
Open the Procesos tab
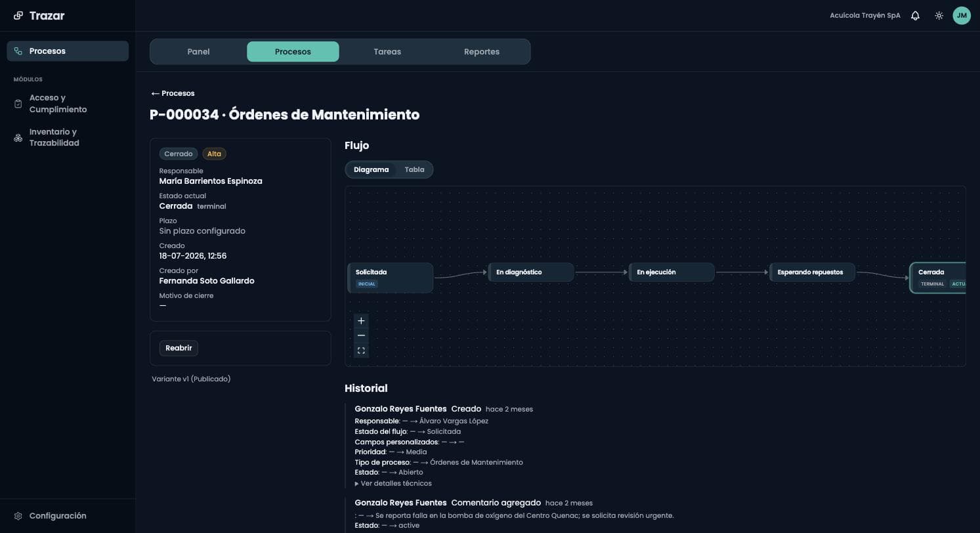293,52
